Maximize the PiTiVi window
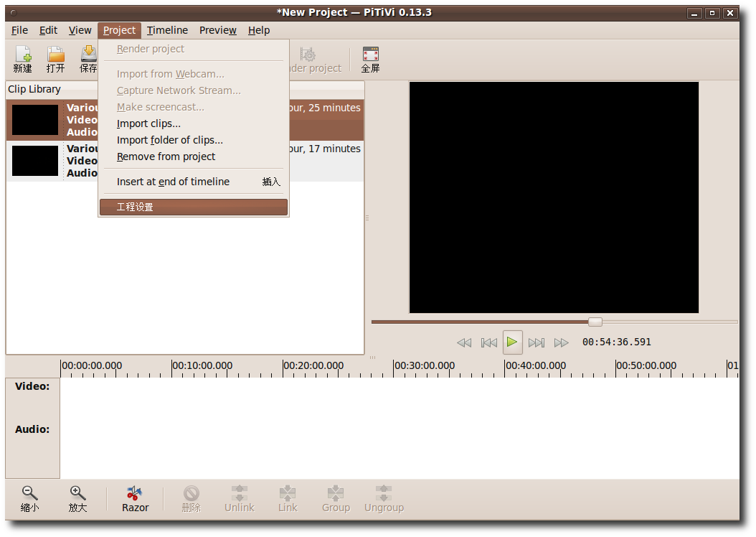 click(712, 13)
